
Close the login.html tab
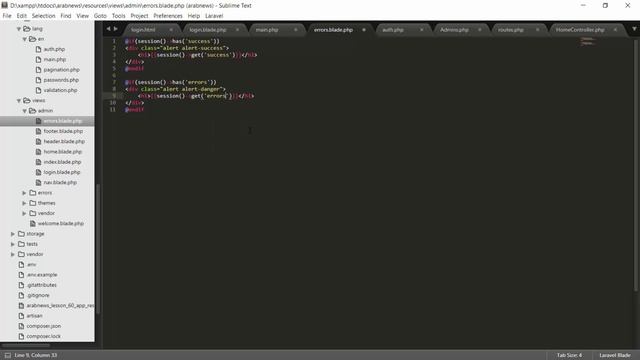(x=171, y=30)
